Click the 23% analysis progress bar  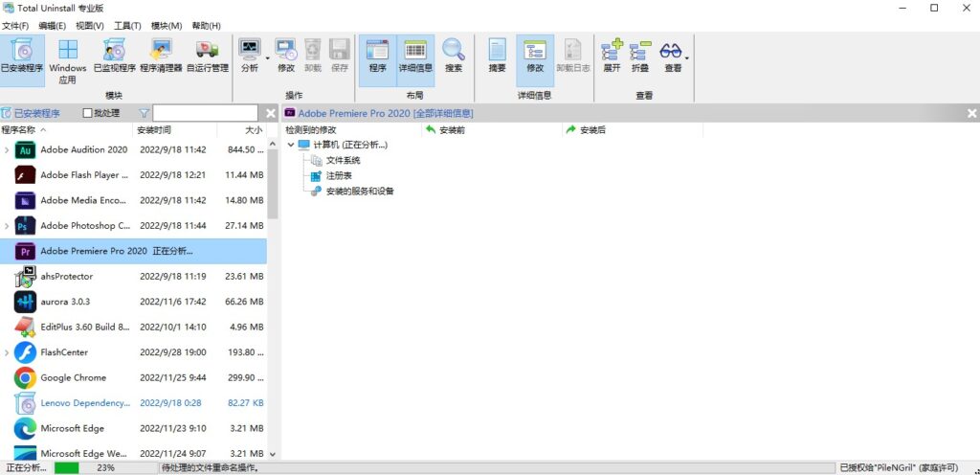pyautogui.click(x=104, y=467)
